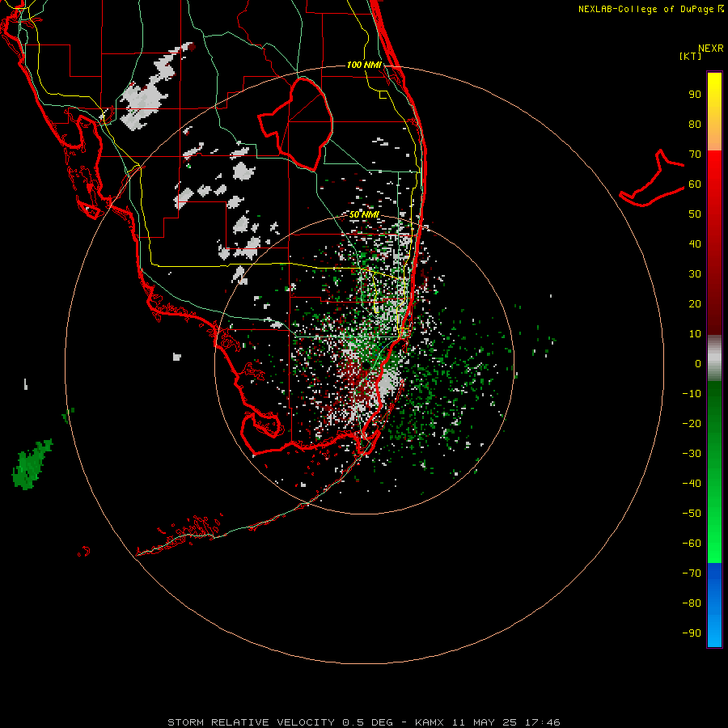This screenshot has height=728, width=728.
Task: Click the 70 value on velocity scale
Action: (695, 154)
